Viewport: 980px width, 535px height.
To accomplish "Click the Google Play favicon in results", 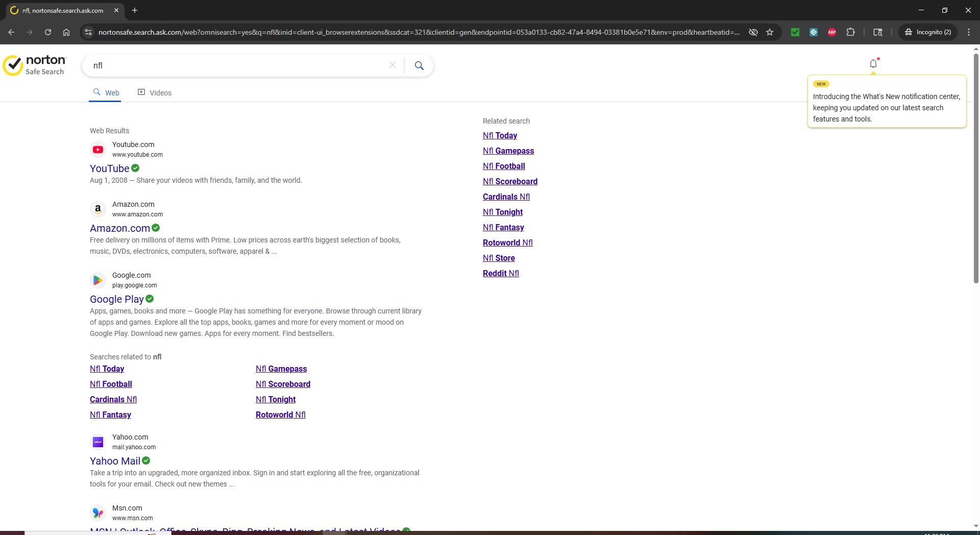I will 98,280.
